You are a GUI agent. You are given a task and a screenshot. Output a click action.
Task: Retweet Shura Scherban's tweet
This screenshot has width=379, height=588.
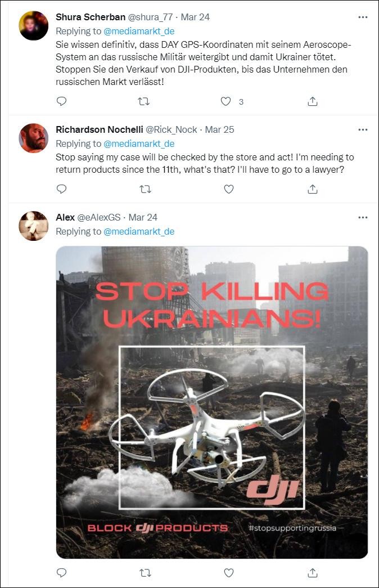click(x=145, y=101)
